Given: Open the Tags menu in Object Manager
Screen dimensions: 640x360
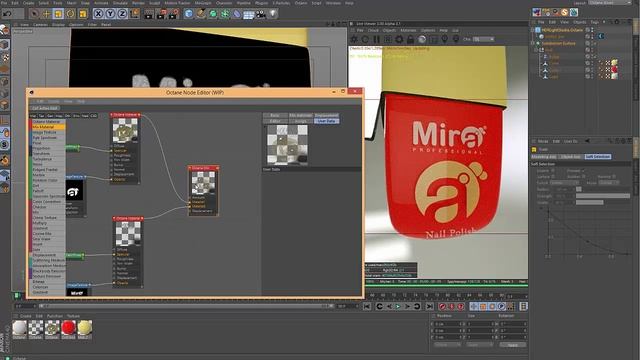Looking at the screenshot, I should [x=594, y=22].
